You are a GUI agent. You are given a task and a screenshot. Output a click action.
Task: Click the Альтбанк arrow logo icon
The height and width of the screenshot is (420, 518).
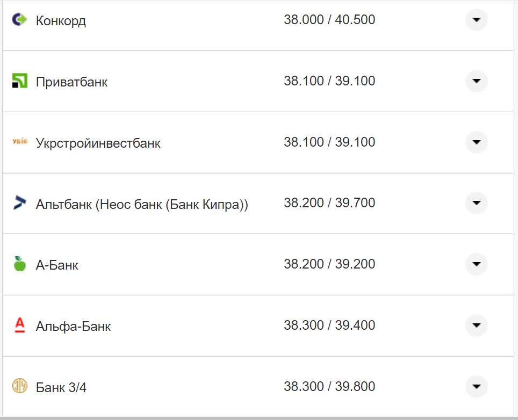[20, 203]
